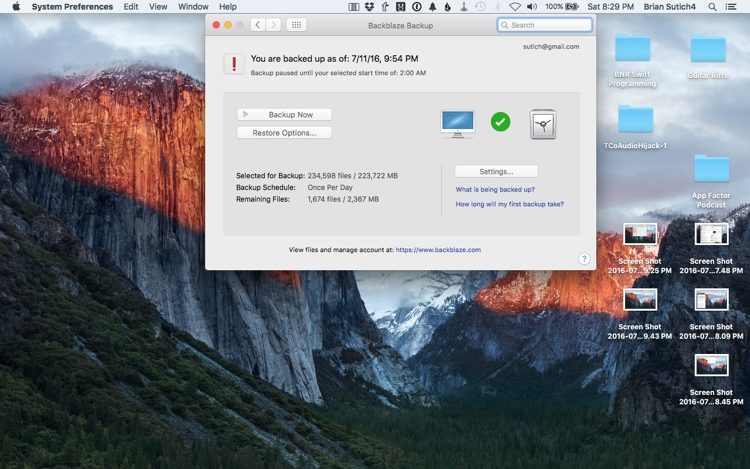The height and width of the screenshot is (469, 750).
Task: Open the View menu
Action: pos(158,7)
